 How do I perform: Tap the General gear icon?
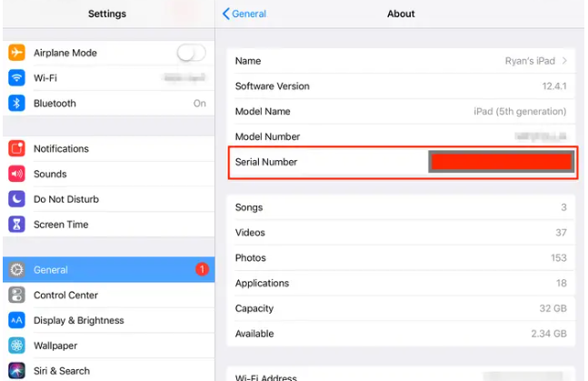(x=16, y=269)
